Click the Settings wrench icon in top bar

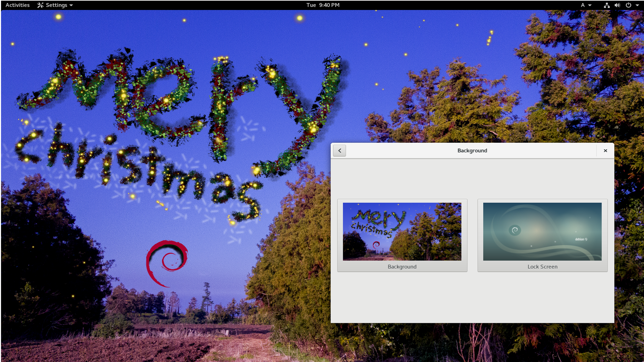coord(40,5)
